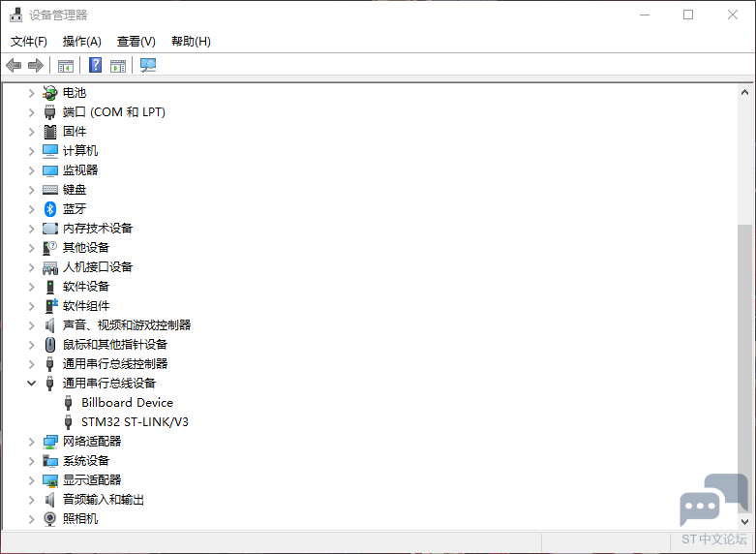Expand the 通用串行总线控制器 category
756x554 pixels.
[x=31, y=364]
